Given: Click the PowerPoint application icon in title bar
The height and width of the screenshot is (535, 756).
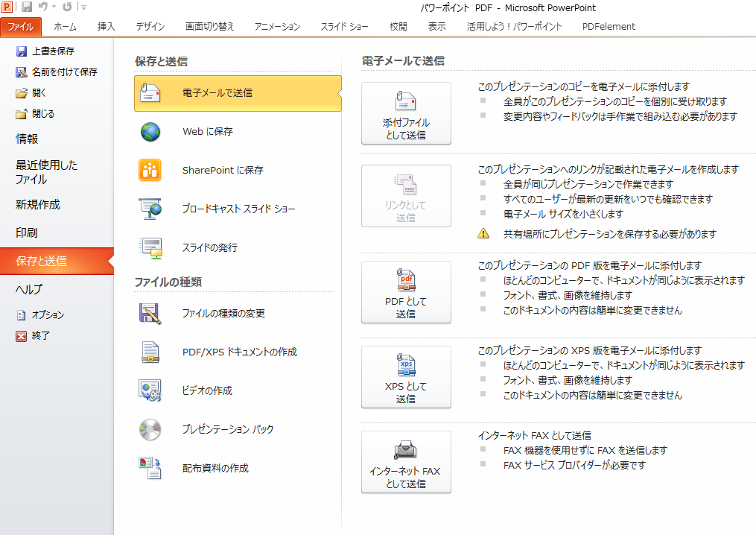Looking at the screenshot, I should coord(7,7).
